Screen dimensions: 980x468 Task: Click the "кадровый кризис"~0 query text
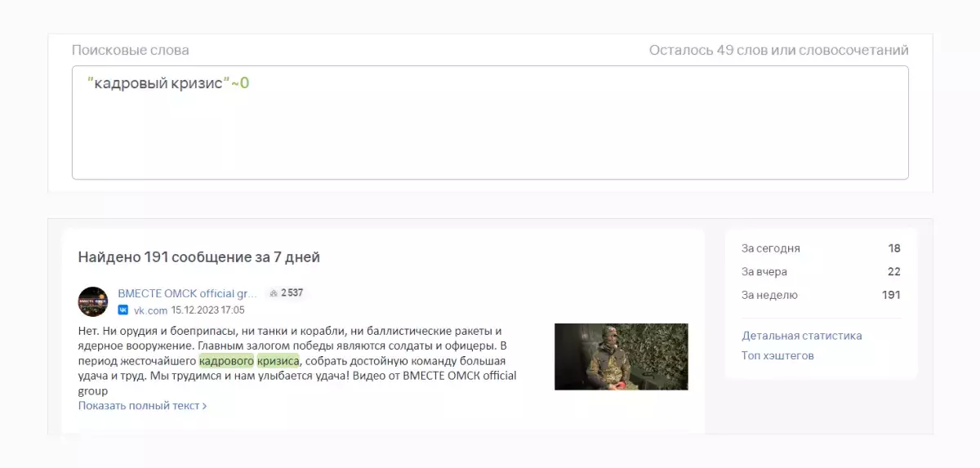168,83
